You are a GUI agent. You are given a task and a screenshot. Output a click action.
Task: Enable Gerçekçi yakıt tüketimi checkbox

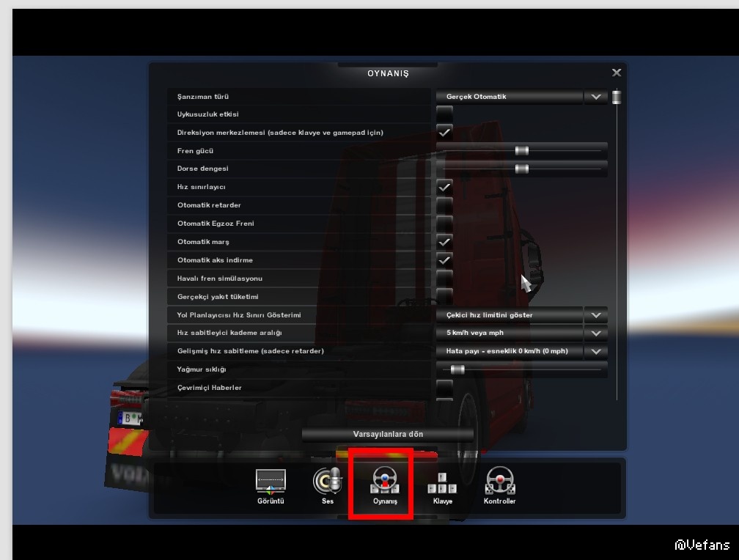pyautogui.click(x=444, y=297)
